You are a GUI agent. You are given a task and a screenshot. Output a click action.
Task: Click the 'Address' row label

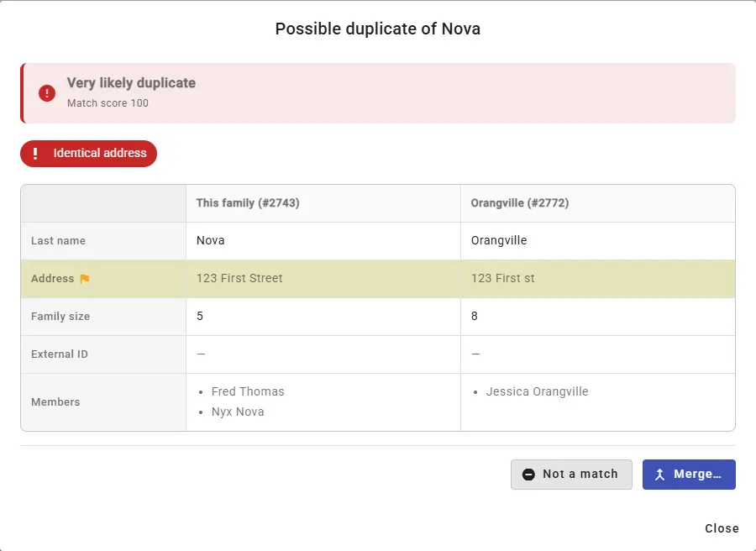point(53,279)
